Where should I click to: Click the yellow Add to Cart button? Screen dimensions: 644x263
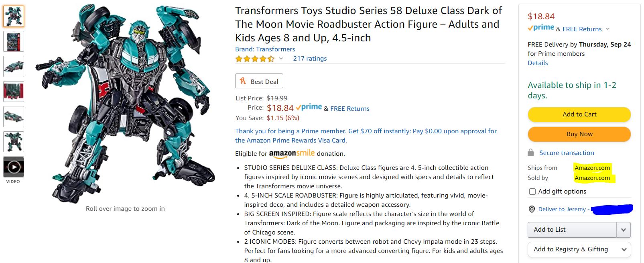point(579,114)
